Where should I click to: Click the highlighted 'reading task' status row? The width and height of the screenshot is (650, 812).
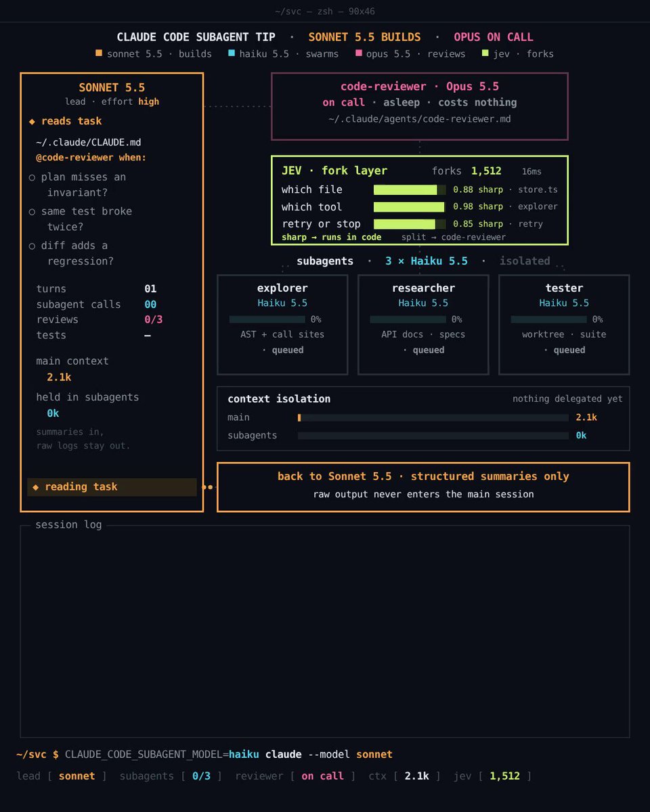[x=112, y=487]
